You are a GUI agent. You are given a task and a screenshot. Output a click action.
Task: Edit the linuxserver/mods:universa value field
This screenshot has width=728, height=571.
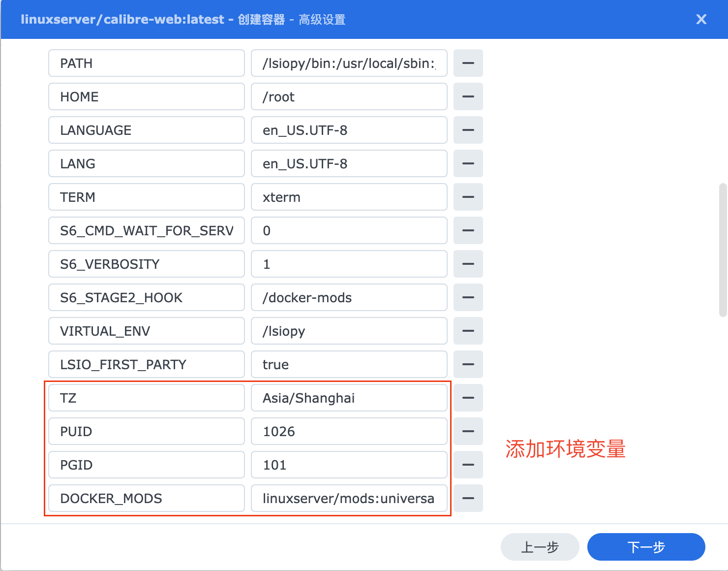[349, 498]
